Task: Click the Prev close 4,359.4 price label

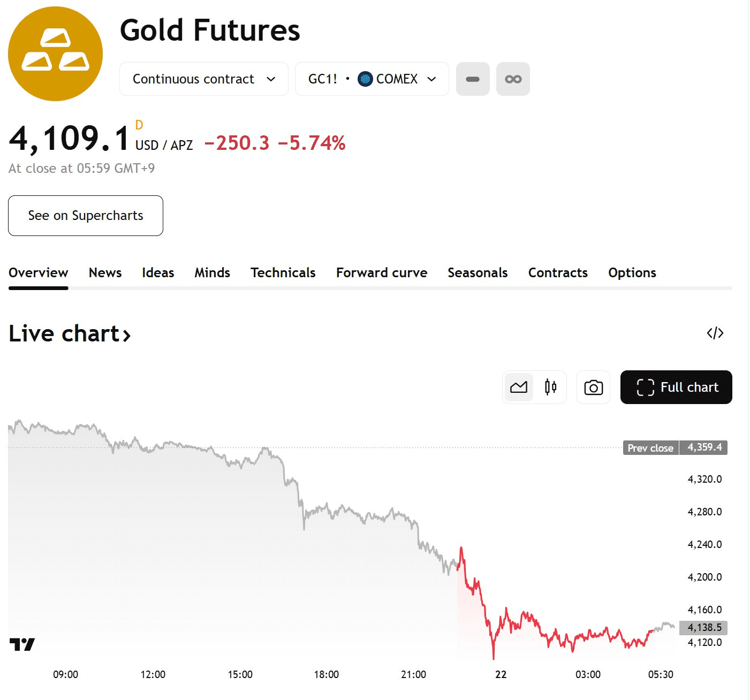Action: (675, 448)
